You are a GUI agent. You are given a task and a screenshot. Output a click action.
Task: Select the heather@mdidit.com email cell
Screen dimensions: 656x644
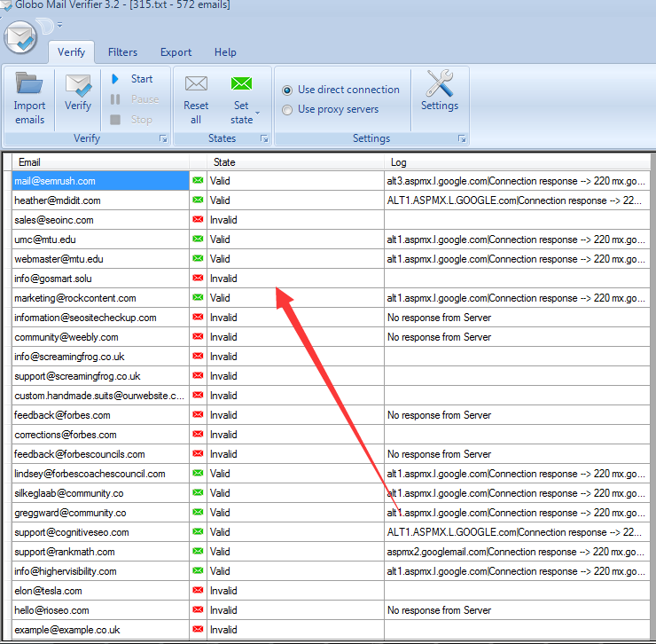coord(100,200)
